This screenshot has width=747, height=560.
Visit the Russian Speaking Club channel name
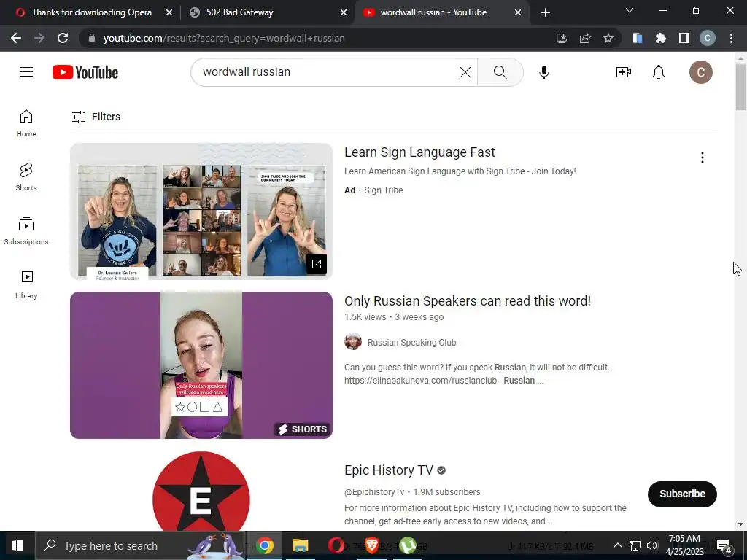pos(411,343)
